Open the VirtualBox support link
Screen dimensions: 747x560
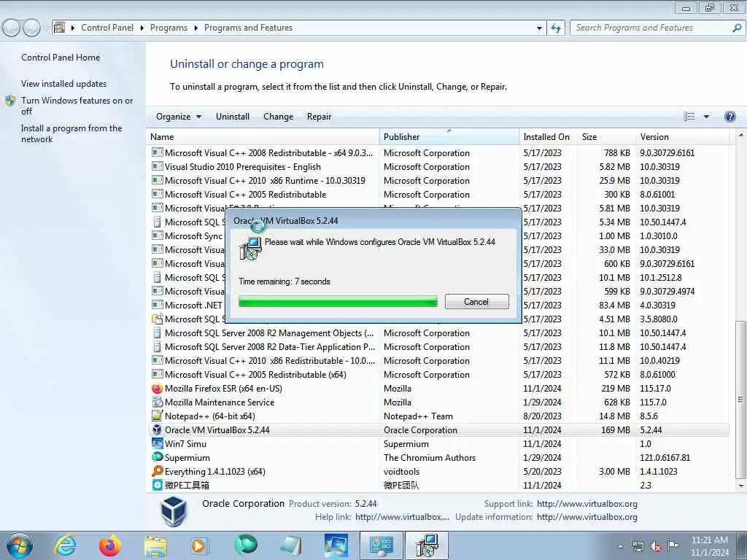tap(587, 504)
